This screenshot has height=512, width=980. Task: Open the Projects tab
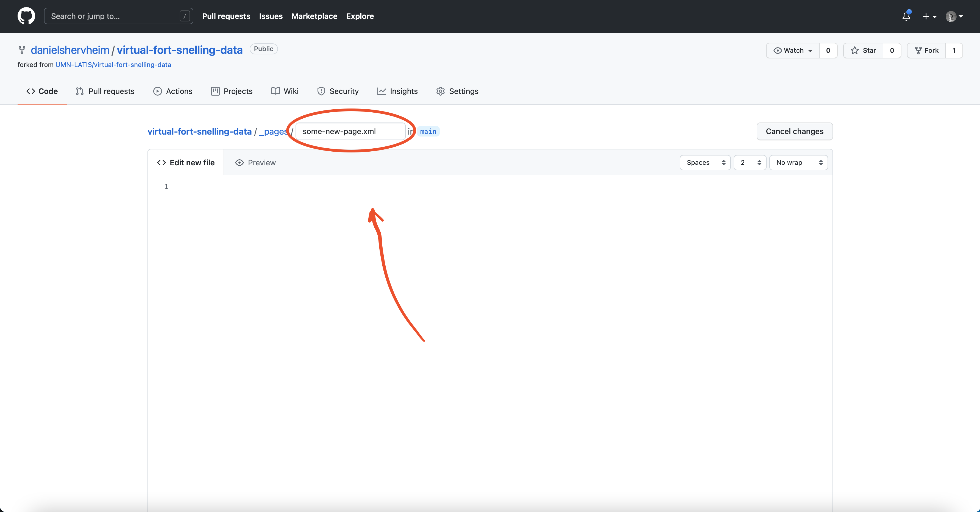231,91
